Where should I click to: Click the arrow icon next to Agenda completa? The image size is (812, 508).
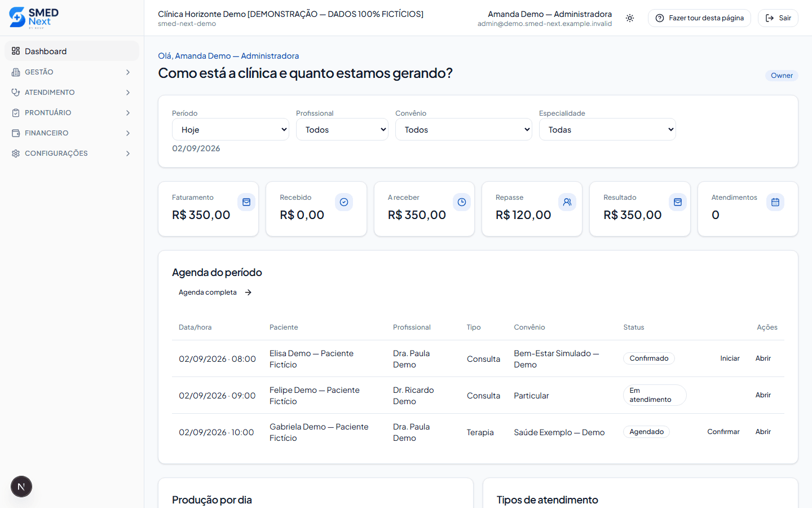point(248,292)
